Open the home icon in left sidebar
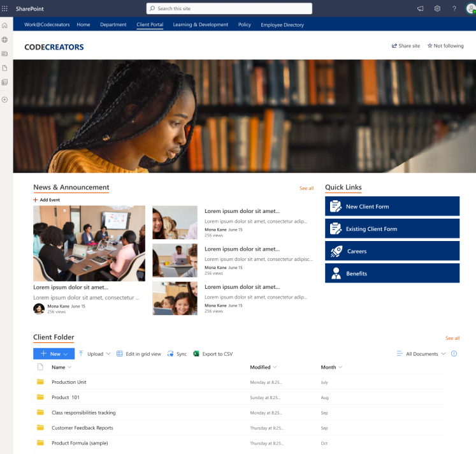The image size is (476, 454). coord(5,26)
